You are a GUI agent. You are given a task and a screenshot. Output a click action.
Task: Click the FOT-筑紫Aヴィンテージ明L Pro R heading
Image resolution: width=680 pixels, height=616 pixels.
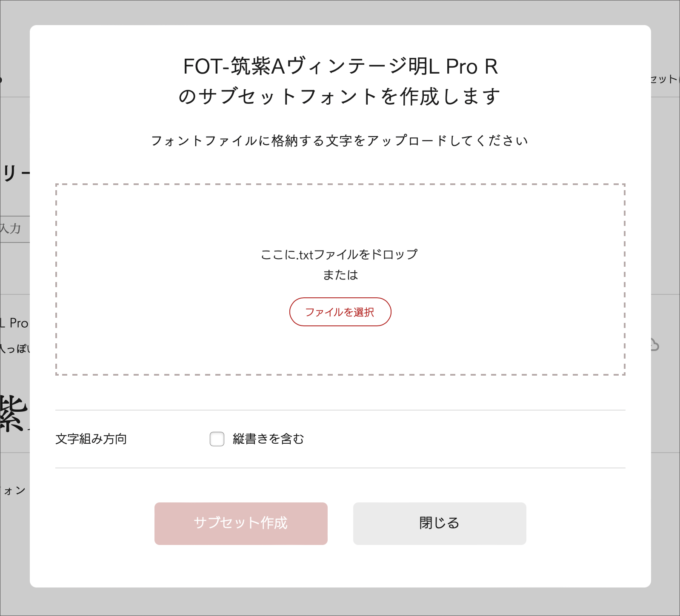[340, 66]
